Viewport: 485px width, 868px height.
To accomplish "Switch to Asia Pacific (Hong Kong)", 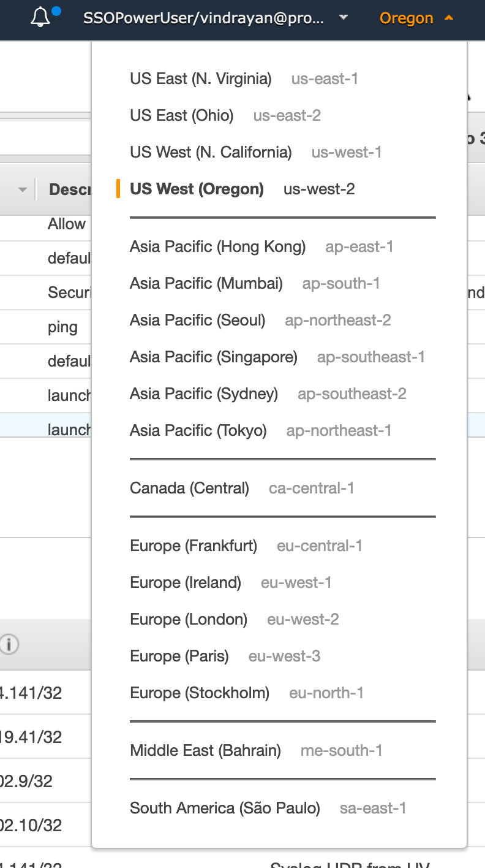I will pyautogui.click(x=217, y=247).
